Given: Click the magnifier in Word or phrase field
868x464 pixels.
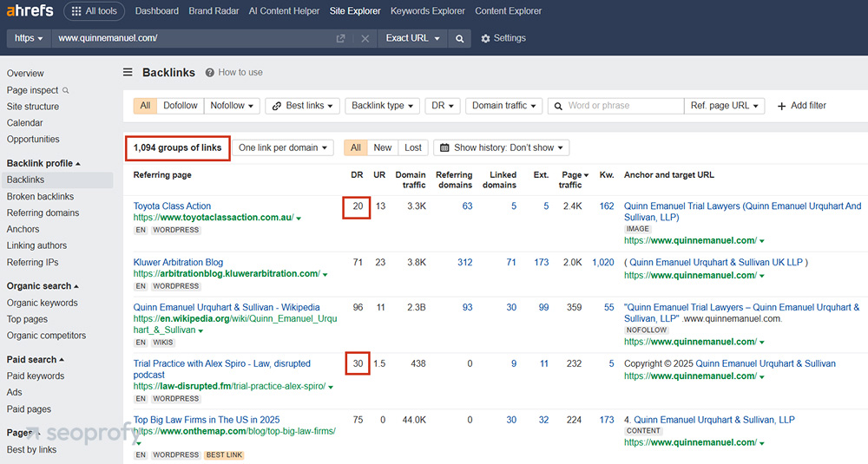Looking at the screenshot, I should (558, 106).
